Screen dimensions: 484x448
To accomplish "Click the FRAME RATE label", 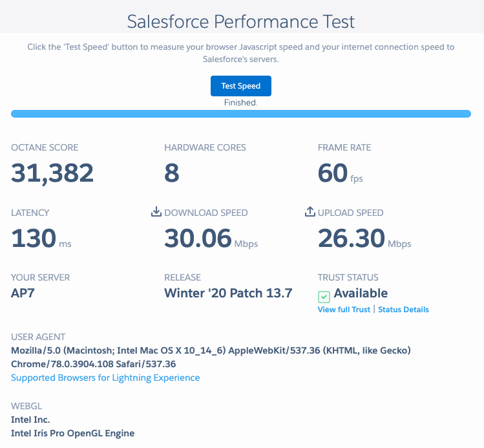I will pyautogui.click(x=344, y=147).
